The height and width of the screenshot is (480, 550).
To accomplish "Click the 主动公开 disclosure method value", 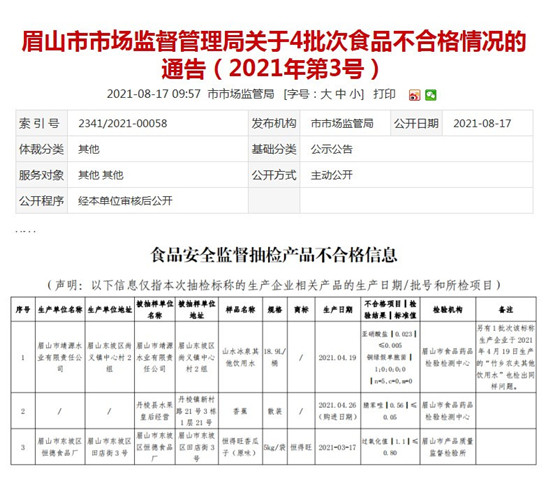I will point(331,175).
